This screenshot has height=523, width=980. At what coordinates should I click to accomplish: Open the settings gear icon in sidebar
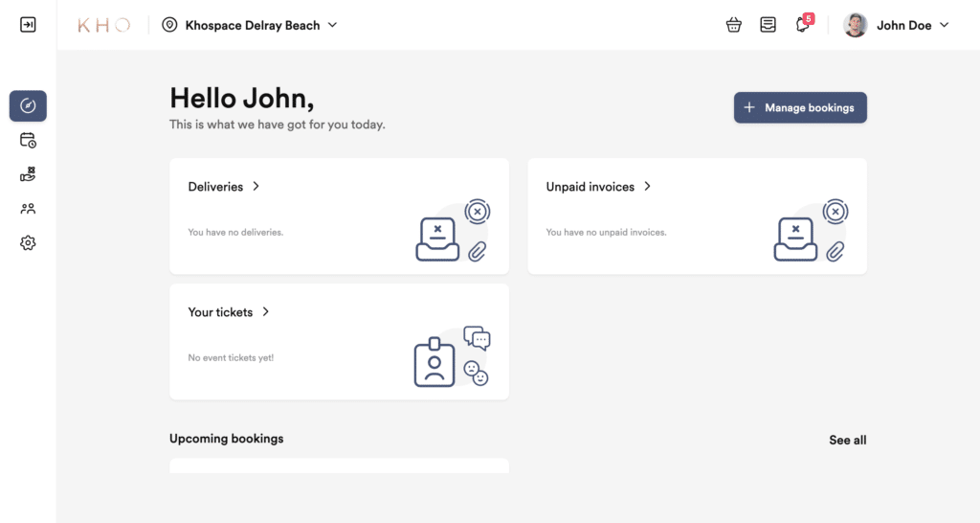tap(28, 242)
